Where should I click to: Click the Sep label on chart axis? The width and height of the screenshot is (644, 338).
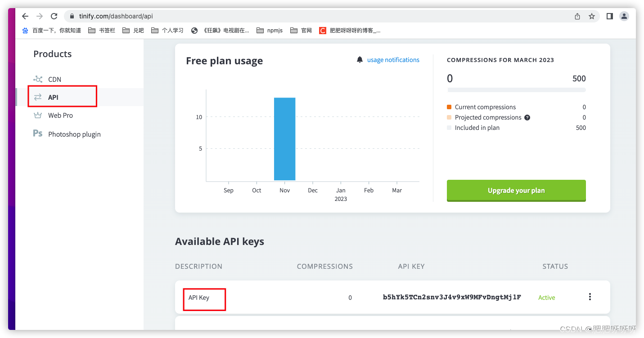229,190
